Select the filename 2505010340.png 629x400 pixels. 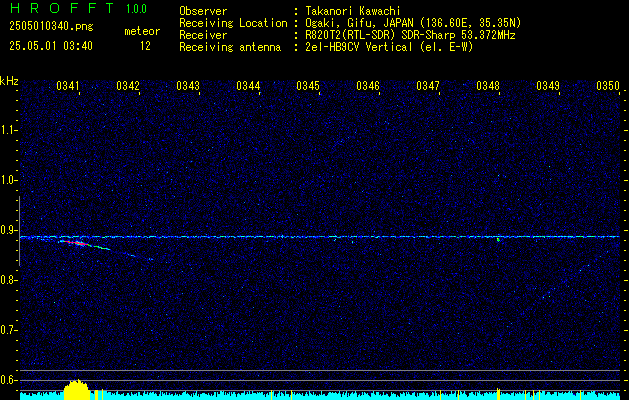[x=51, y=27]
